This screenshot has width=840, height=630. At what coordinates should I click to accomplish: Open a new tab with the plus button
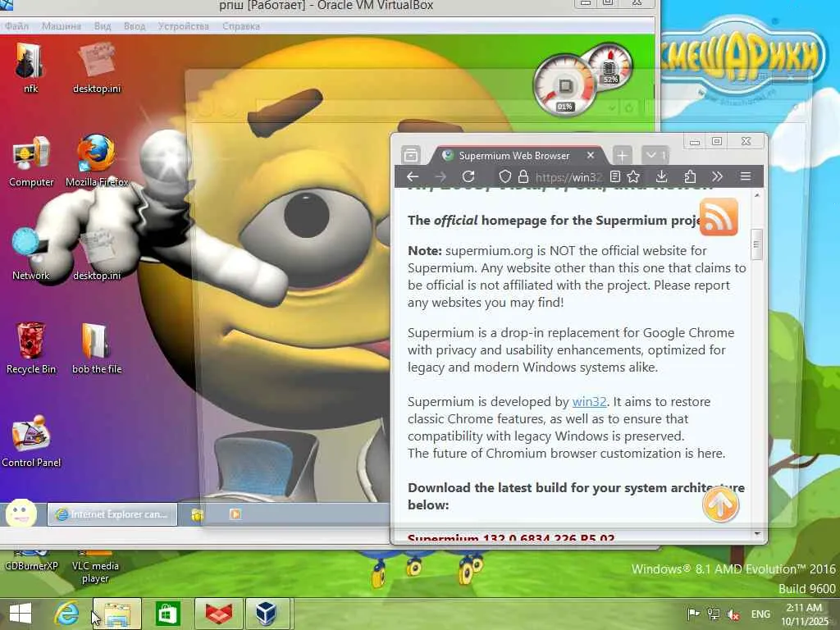pos(622,156)
